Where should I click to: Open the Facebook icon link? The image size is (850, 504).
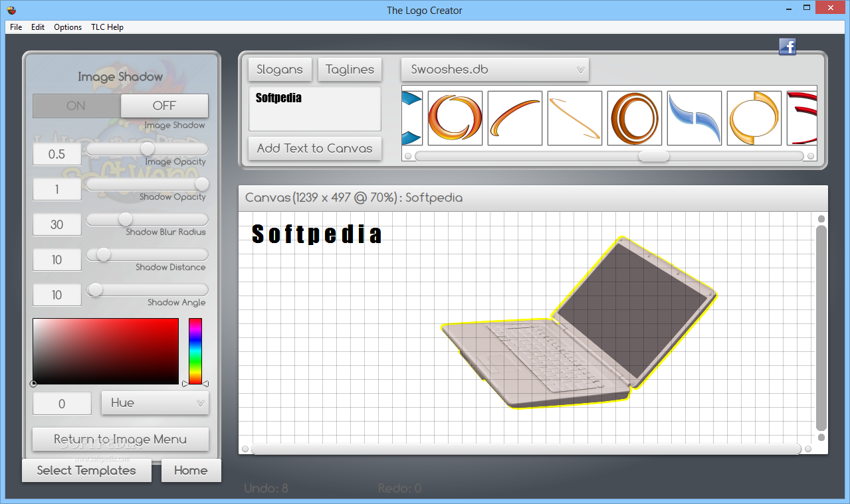click(x=788, y=46)
